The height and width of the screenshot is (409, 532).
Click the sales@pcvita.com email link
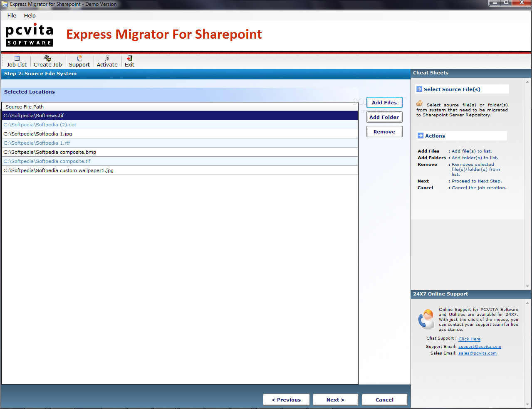point(478,353)
